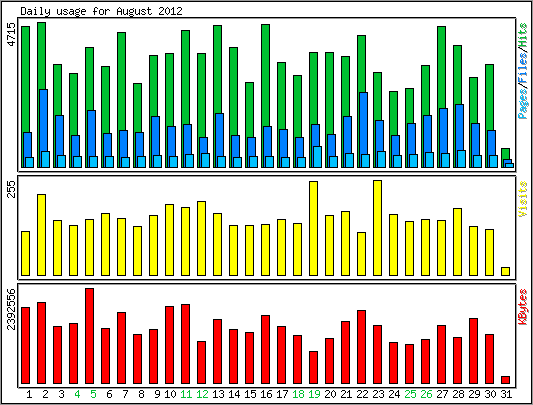Click the yellow Visits bar for day 19

[313, 229]
